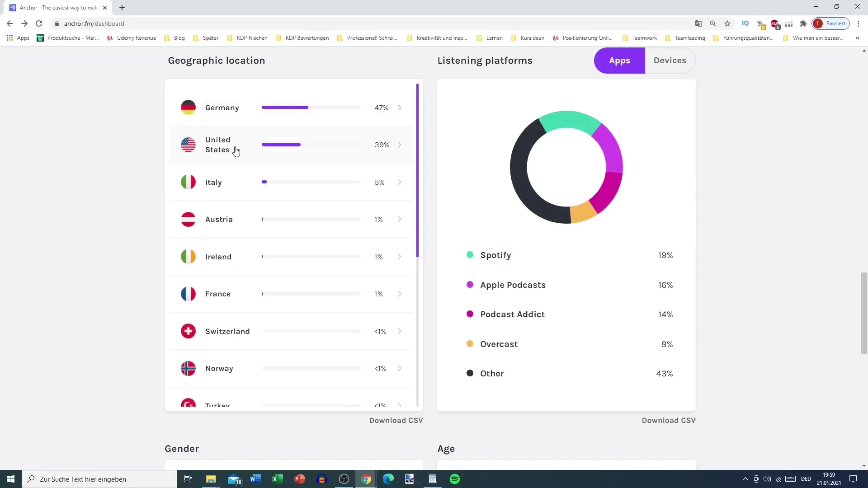
Task: Expand Ireland details with its chevron
Action: pos(400,257)
